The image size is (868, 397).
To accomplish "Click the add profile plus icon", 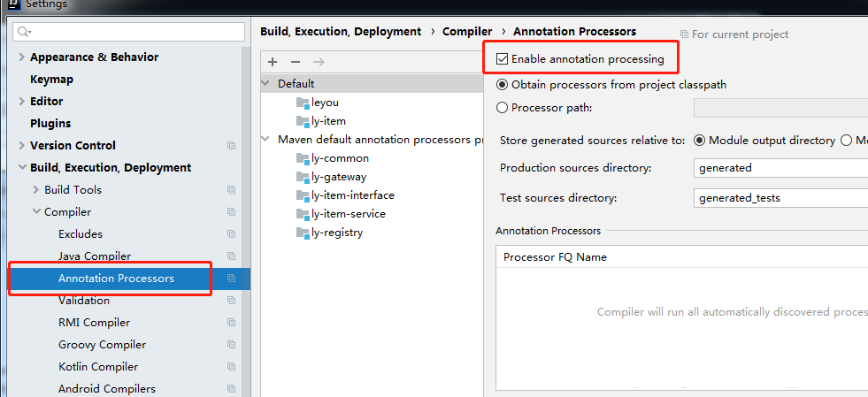I will (x=273, y=62).
